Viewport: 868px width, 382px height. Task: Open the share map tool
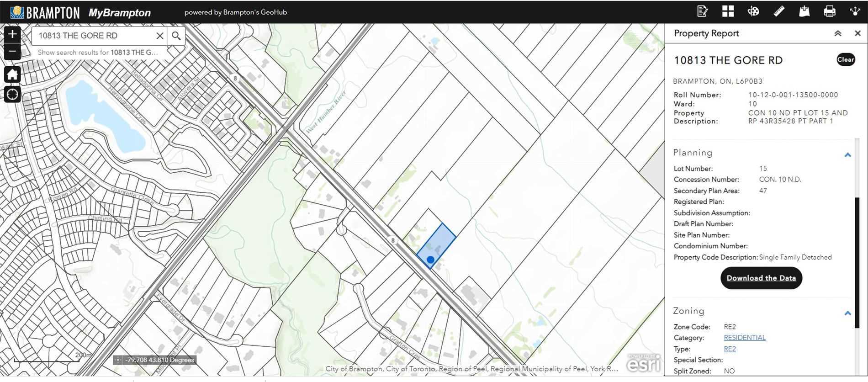pyautogui.click(x=855, y=11)
